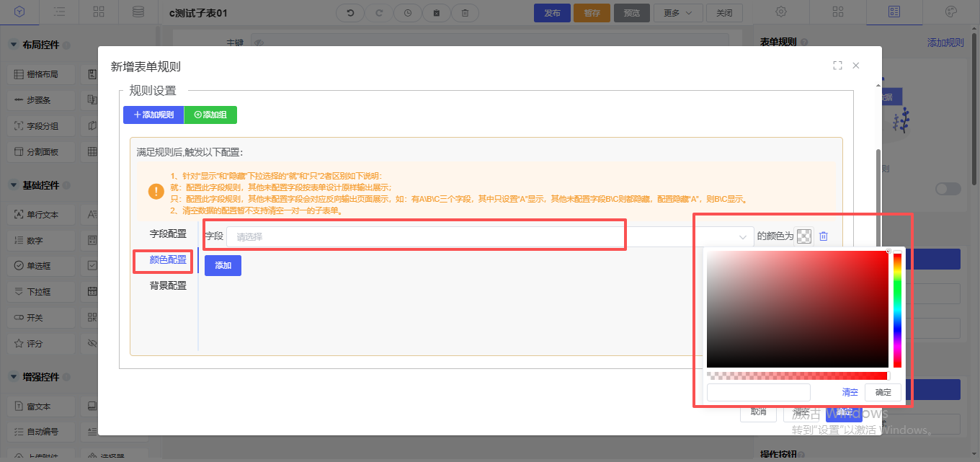Delete the color rule with trash icon
Viewport: 980px width, 462px height.
pyautogui.click(x=824, y=236)
